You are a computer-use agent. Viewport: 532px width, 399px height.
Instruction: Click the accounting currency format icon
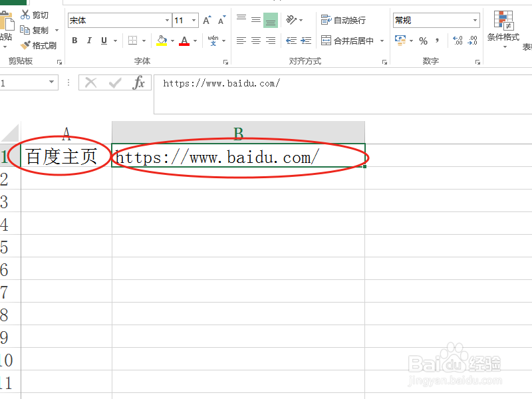point(400,41)
